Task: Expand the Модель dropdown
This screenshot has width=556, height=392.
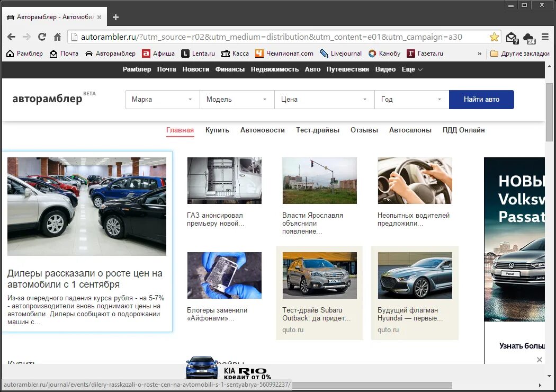Action: pos(237,100)
